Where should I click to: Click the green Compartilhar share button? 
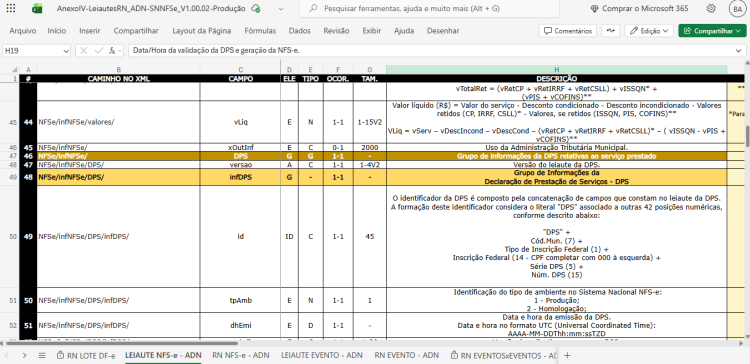712,31
